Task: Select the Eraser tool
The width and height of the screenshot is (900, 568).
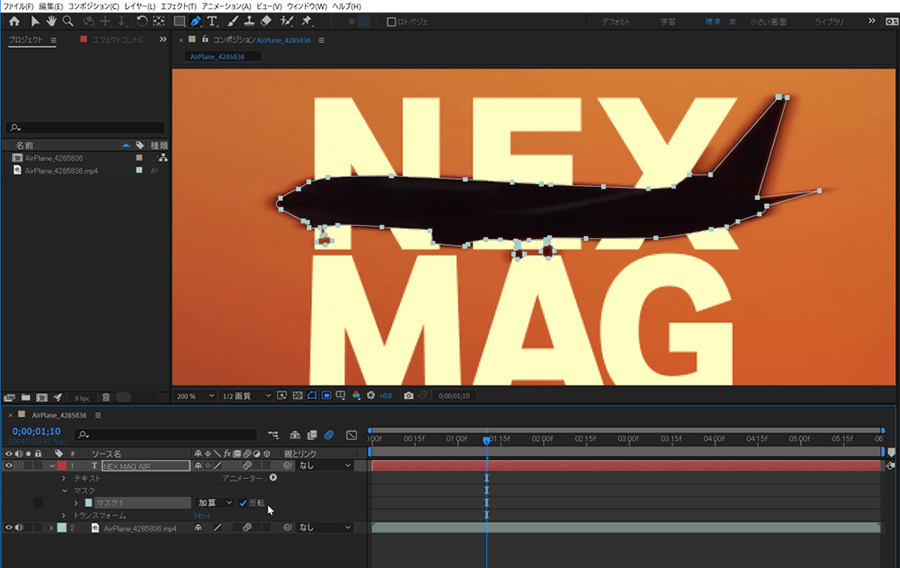Action: [266, 21]
